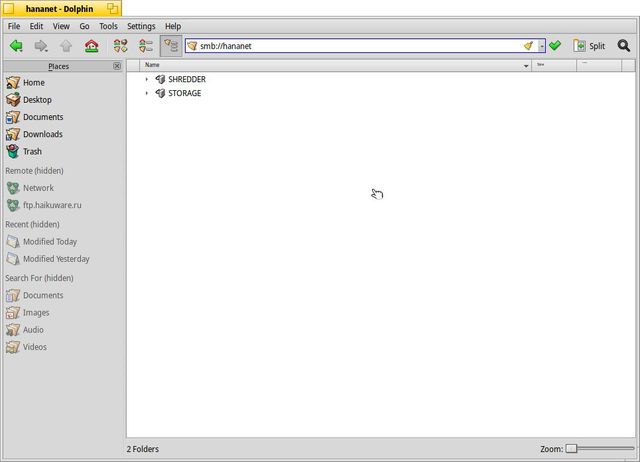640x462 pixels.
Task: Click the second column header
Action: [554, 65]
